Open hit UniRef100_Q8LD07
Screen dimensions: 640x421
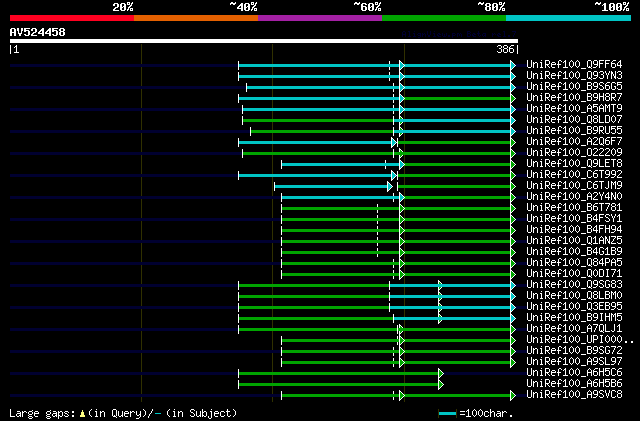574,120
